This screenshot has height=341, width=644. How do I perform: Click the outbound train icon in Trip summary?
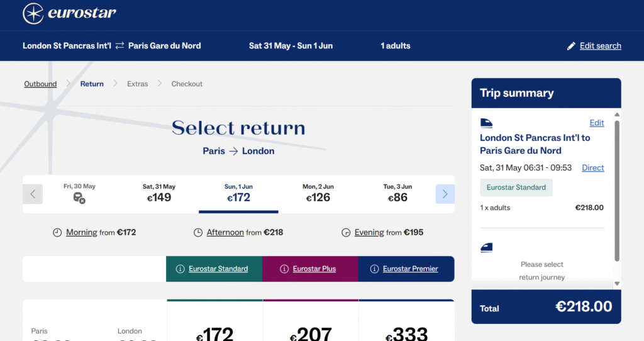pos(486,123)
